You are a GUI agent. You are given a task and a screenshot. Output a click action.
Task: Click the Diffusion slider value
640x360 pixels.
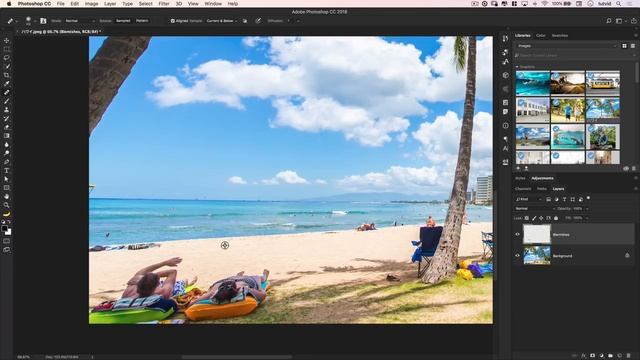288,21
